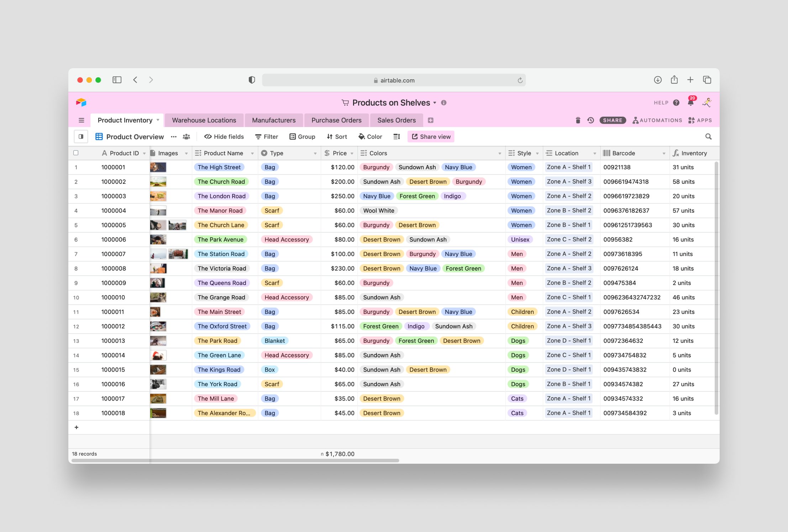Click the Hide fields button
Image resolution: width=788 pixels, height=532 pixels.
[224, 137]
